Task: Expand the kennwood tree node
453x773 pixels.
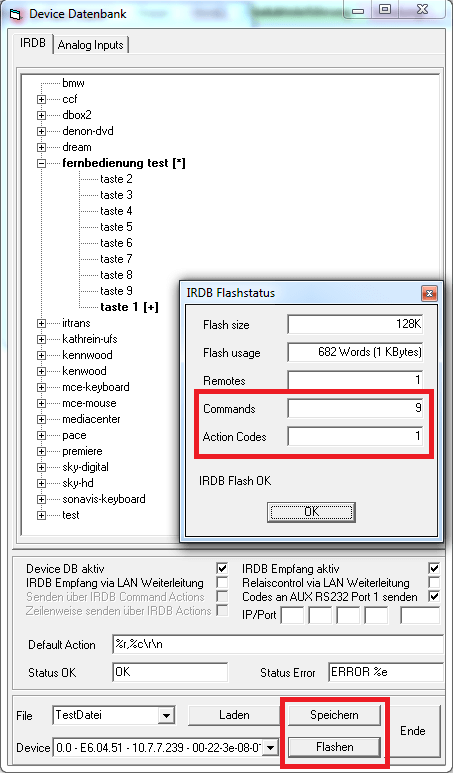Action: pyautogui.click(x=41, y=355)
